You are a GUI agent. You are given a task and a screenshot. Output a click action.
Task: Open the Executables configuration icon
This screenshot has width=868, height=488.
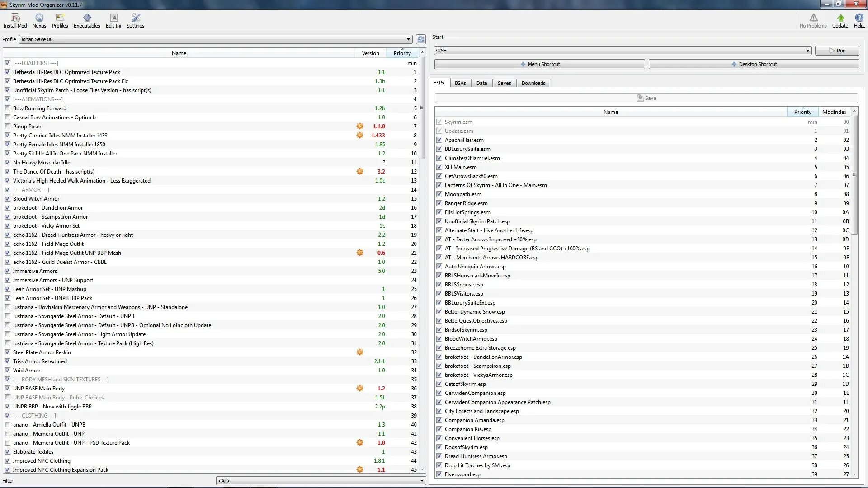tap(87, 21)
